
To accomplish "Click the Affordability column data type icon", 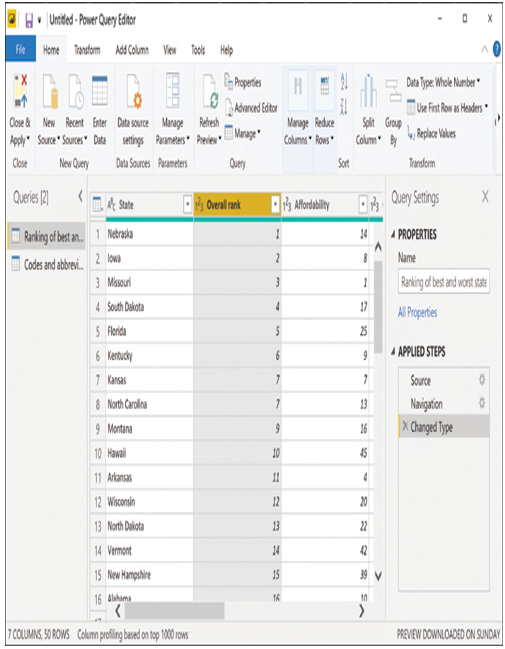I will [x=287, y=204].
